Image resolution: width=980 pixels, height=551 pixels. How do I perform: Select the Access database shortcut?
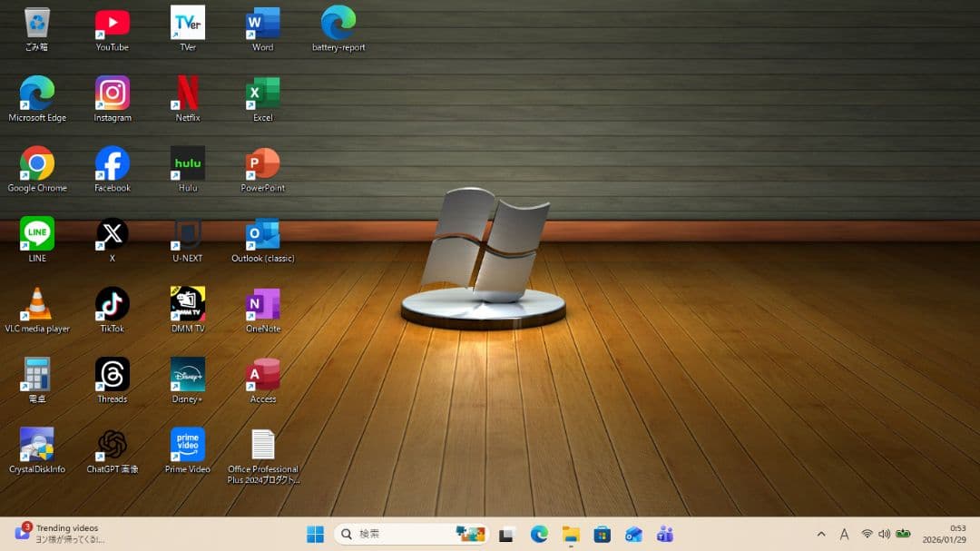(x=263, y=375)
